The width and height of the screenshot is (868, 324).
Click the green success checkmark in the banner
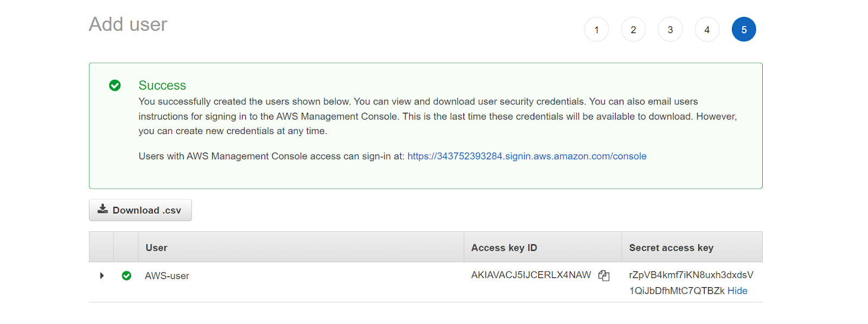pyautogui.click(x=115, y=86)
